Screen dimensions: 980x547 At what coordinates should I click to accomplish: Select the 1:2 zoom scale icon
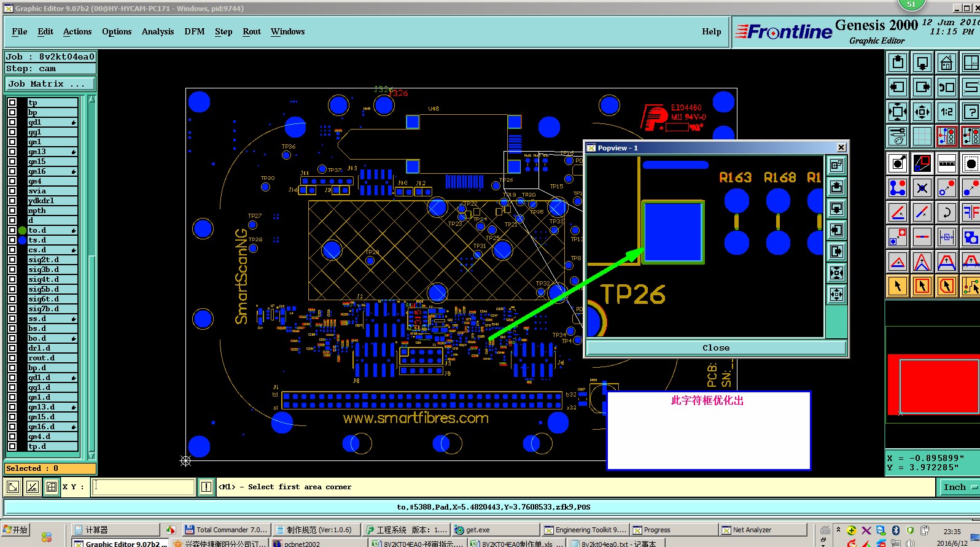click(x=946, y=112)
